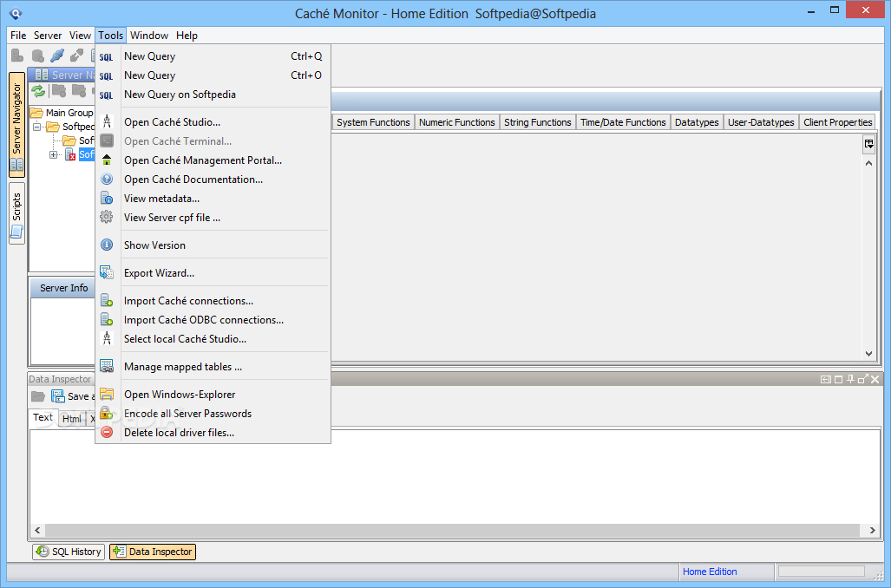Open the Window menu
891x588 pixels.
click(x=149, y=36)
